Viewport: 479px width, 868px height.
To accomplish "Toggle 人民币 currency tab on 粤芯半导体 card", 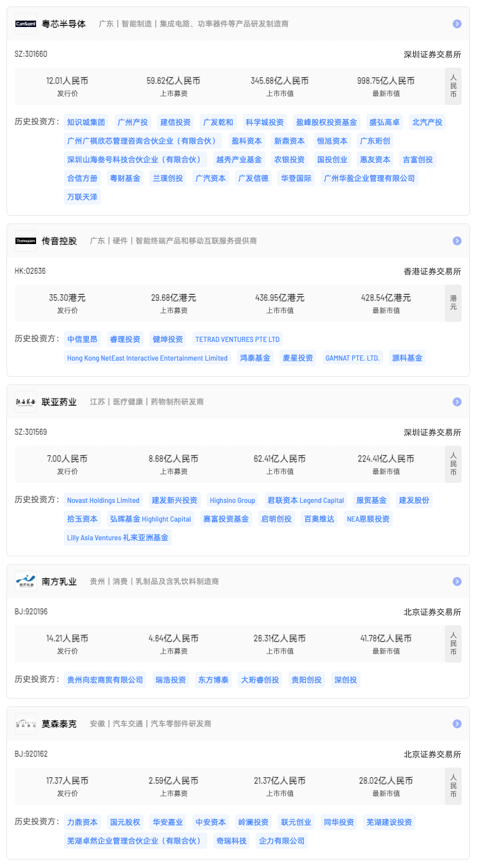I will 453,86.
